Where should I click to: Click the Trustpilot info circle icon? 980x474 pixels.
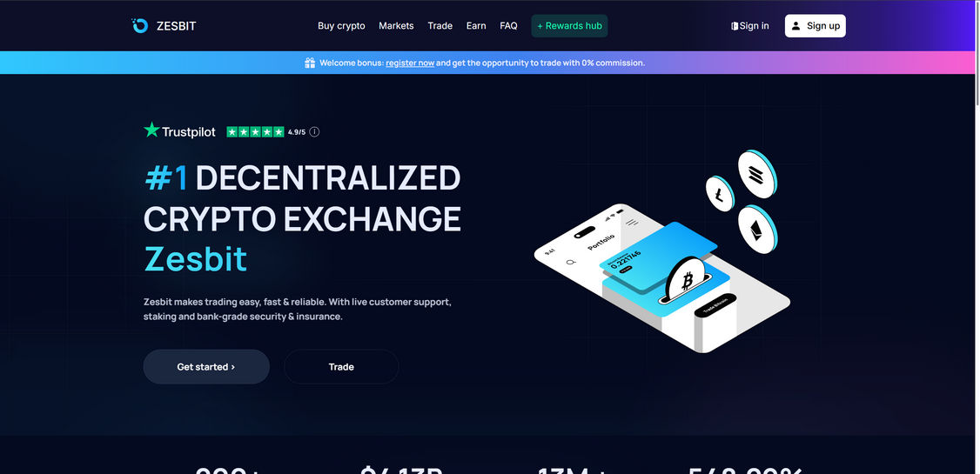(x=314, y=132)
